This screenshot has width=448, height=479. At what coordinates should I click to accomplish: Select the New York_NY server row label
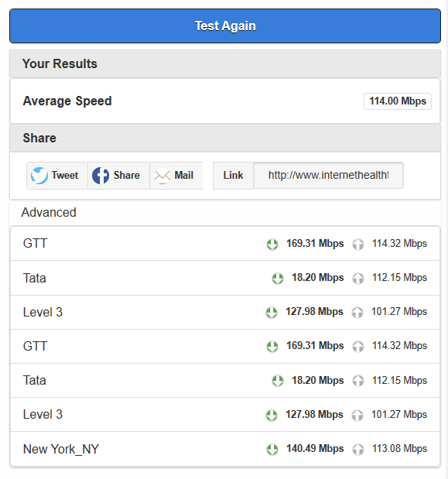[x=61, y=449]
